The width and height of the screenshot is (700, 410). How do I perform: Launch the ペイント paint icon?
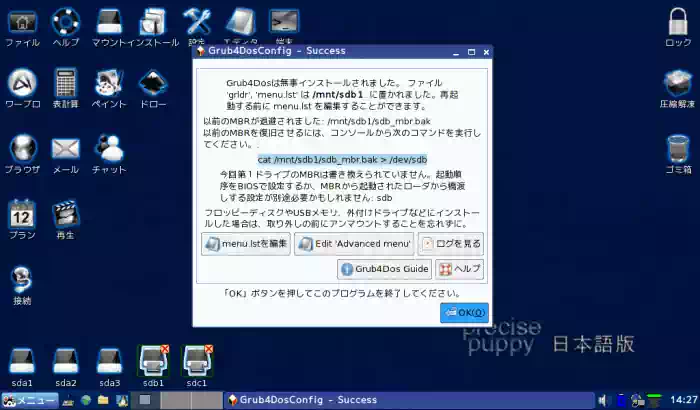[109, 84]
